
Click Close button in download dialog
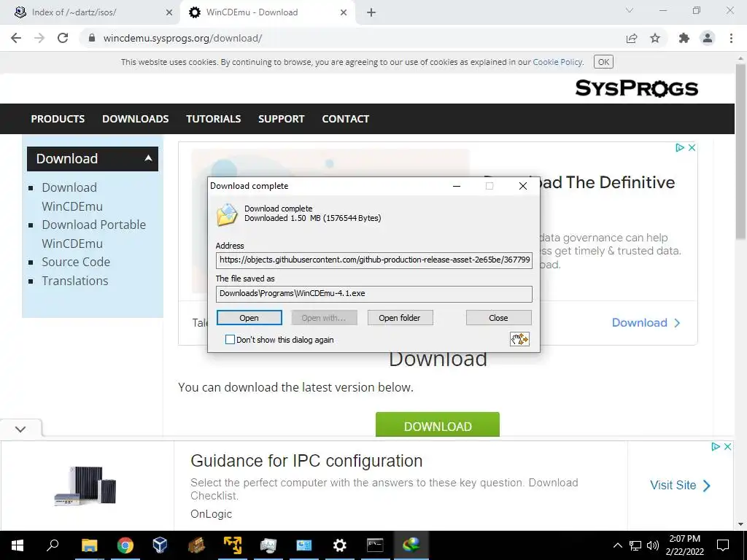(x=498, y=318)
